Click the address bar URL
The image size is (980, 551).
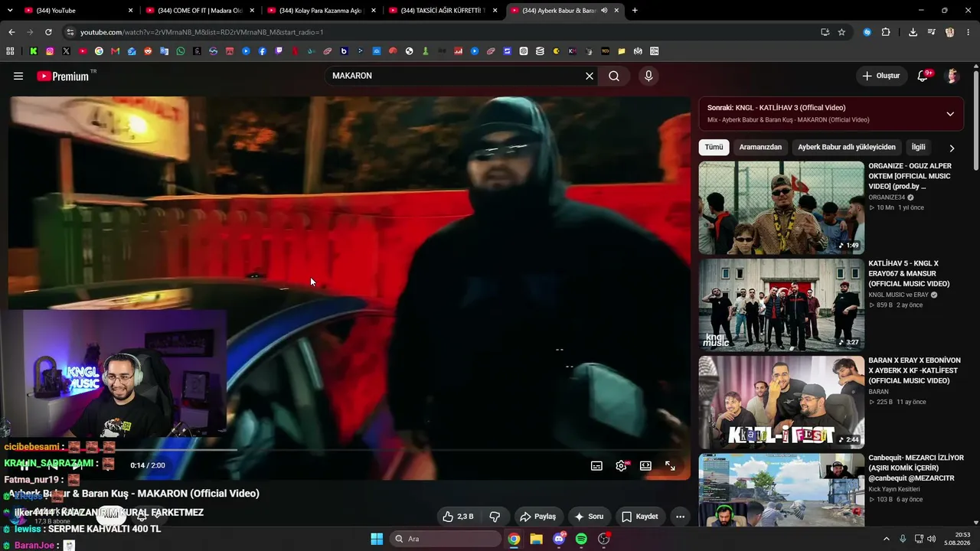pyautogui.click(x=202, y=32)
